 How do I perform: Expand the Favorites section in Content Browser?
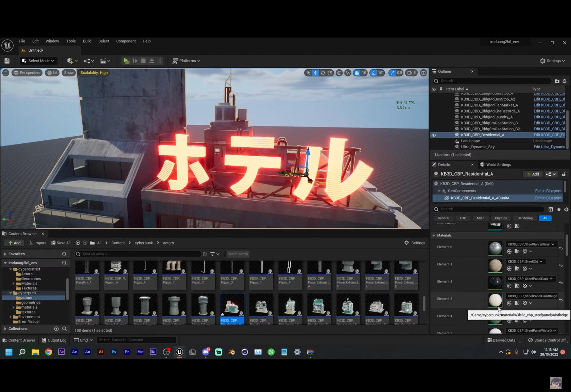click(5, 254)
